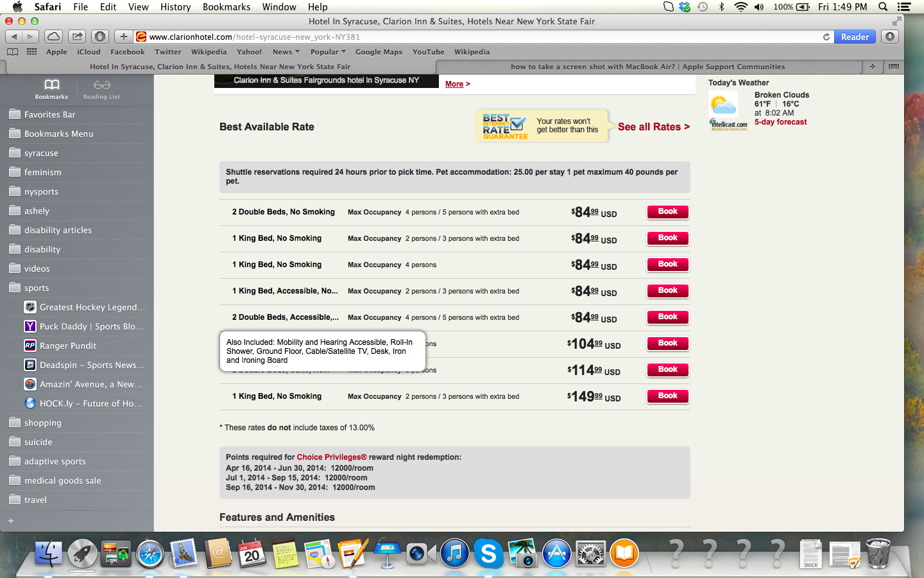Image resolution: width=924 pixels, height=578 pixels.
Task: Click the Dropbox menu bar icon
Action: (685, 7)
